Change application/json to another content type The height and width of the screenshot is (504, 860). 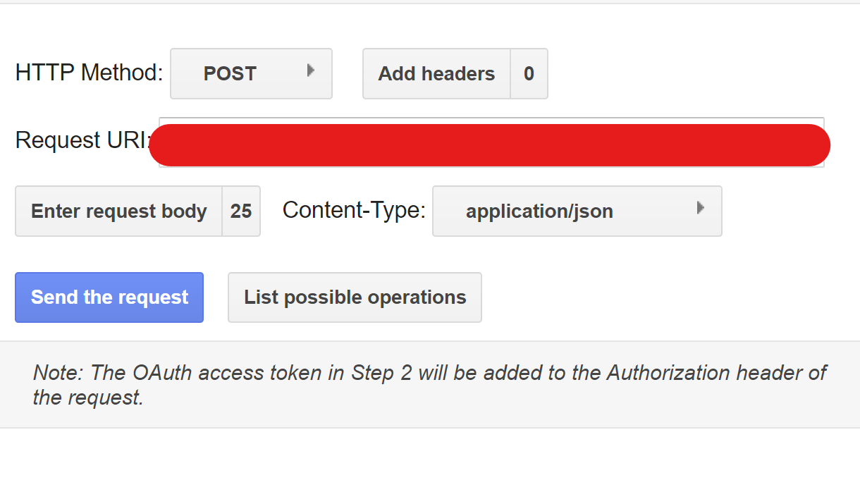coord(577,211)
